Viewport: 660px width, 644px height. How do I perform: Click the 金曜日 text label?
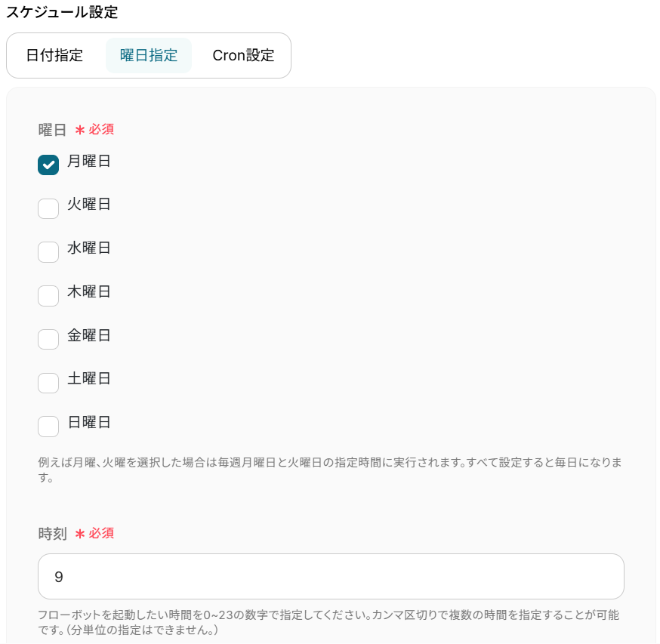[x=89, y=335]
